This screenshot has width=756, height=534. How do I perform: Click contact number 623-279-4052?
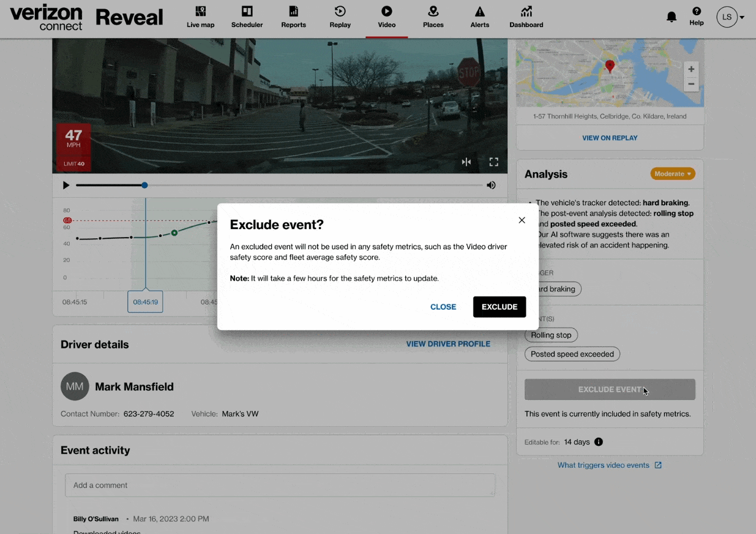point(149,414)
